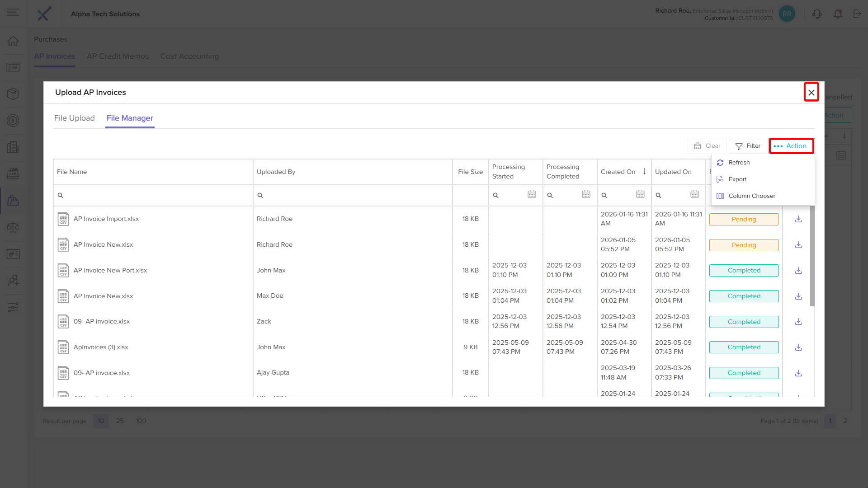This screenshot has height=488, width=868.
Task: Open the Action dropdown button
Action: coord(791,146)
